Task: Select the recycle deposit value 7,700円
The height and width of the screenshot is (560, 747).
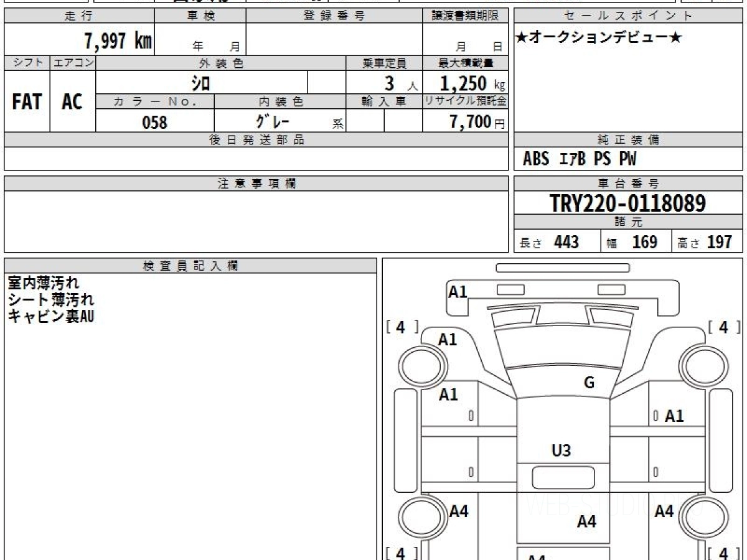Action: point(477,122)
